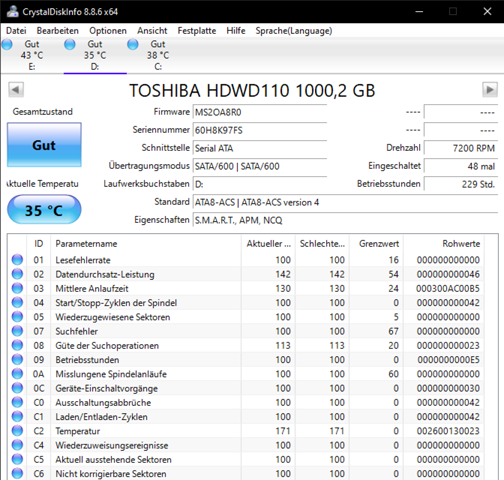Click the 35 °C temperature button

tap(44, 210)
